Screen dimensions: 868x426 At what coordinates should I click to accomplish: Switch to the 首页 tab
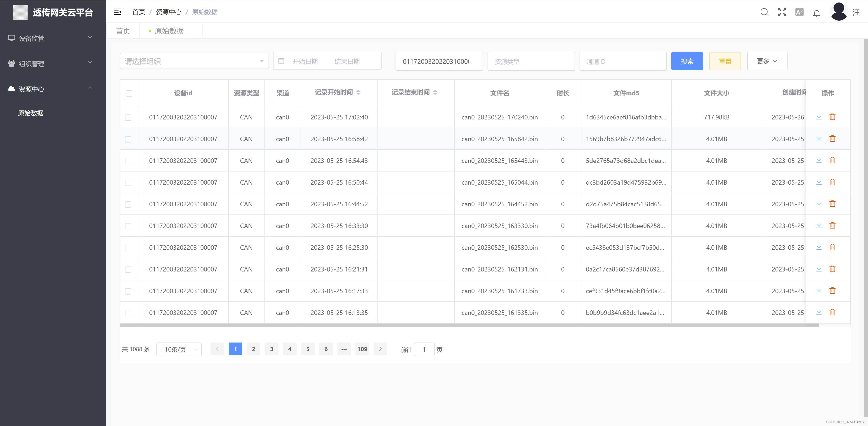(x=123, y=31)
